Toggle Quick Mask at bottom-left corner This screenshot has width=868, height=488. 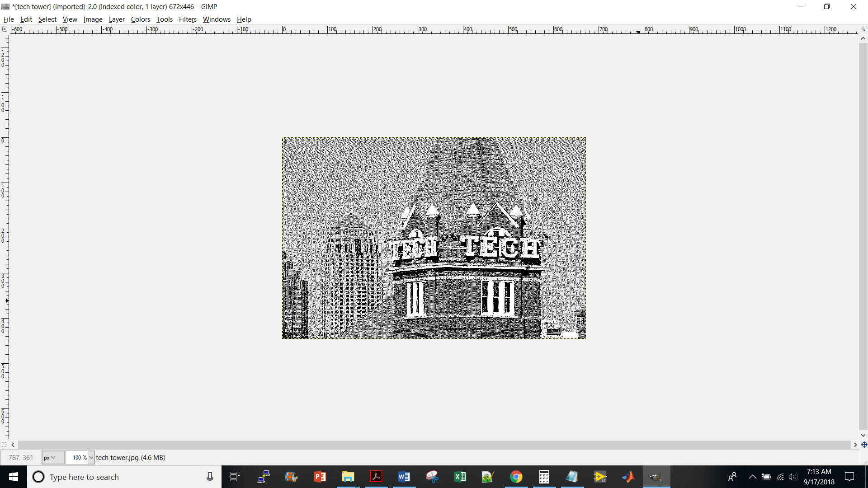pyautogui.click(x=5, y=445)
